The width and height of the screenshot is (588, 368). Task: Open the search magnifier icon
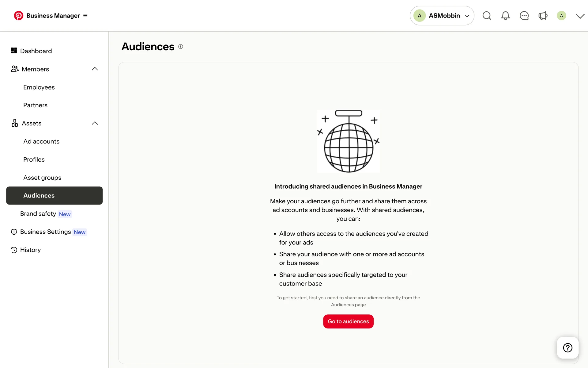(487, 16)
